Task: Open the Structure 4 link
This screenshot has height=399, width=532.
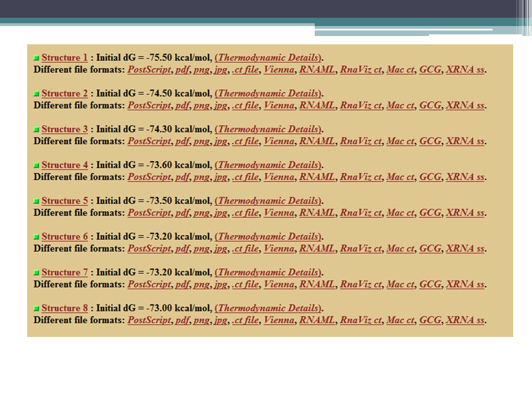Action: 64,165
